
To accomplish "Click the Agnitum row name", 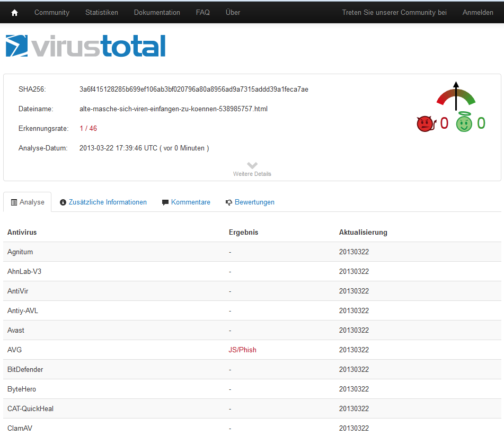I will pos(20,252).
